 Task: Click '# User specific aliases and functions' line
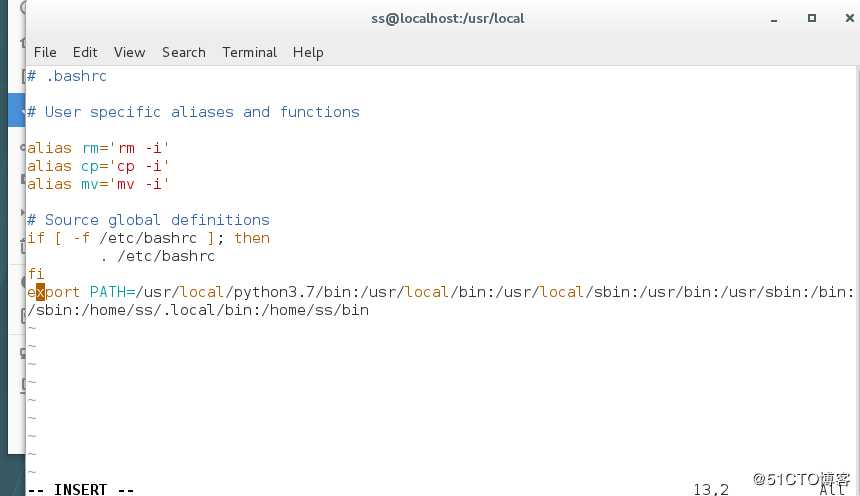click(193, 112)
